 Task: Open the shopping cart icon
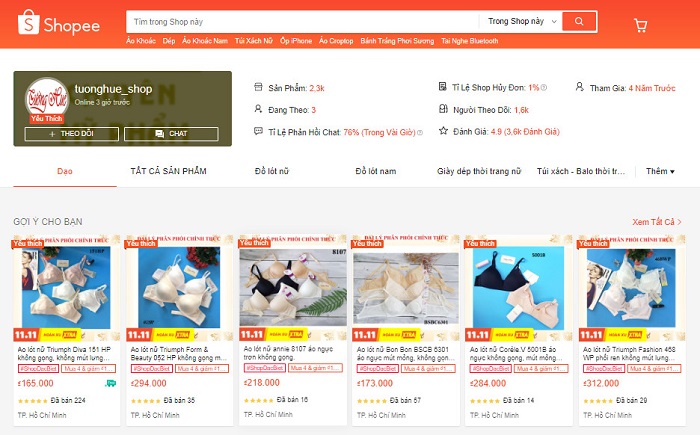coord(641,25)
